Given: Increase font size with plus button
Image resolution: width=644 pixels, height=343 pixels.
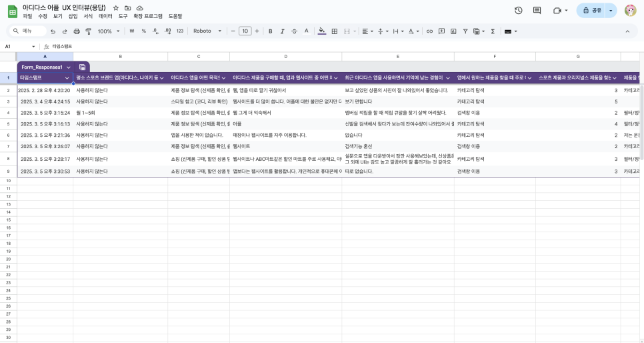Looking at the screenshot, I should (x=257, y=31).
